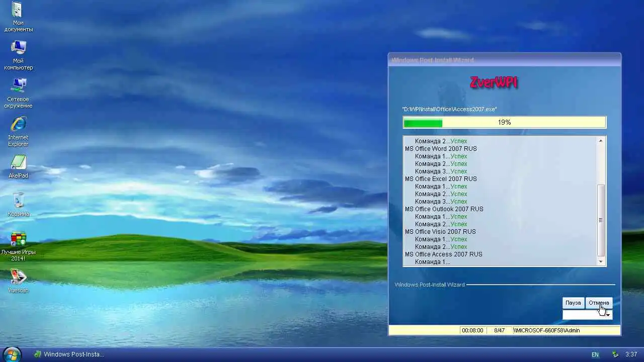Open the dropdown below the Пауза button
Viewport: 644px width, 362px height.
[x=587, y=315]
